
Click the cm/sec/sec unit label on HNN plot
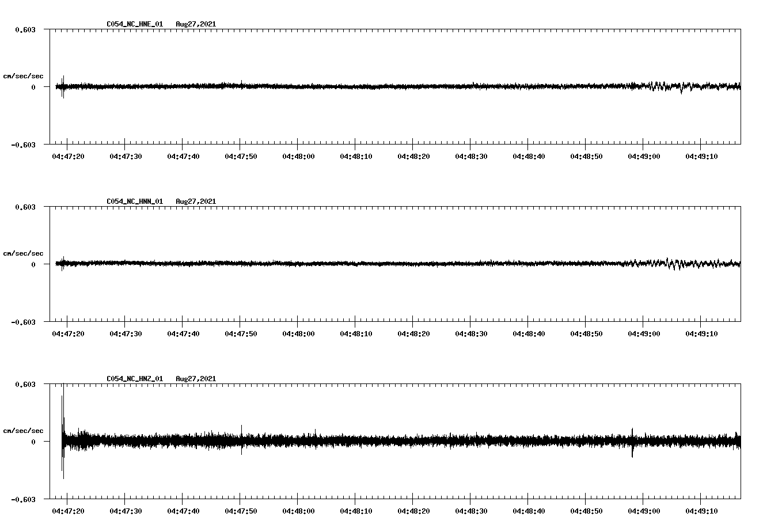tap(23, 253)
